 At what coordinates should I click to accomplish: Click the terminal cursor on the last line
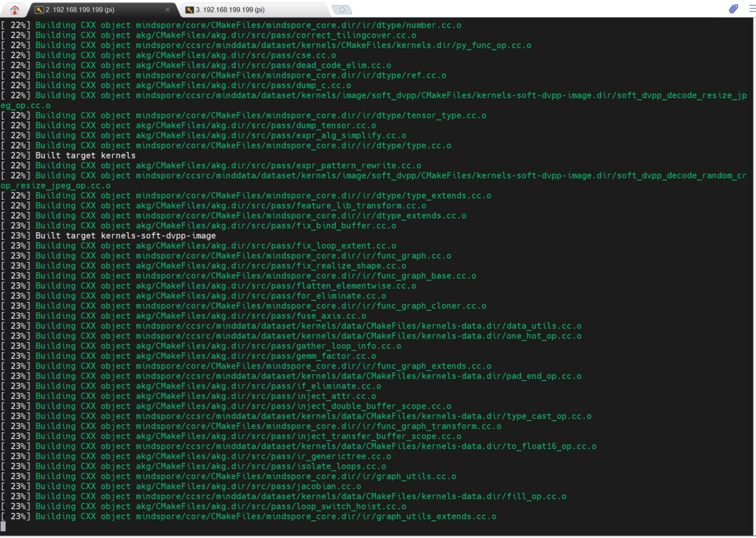3,526
